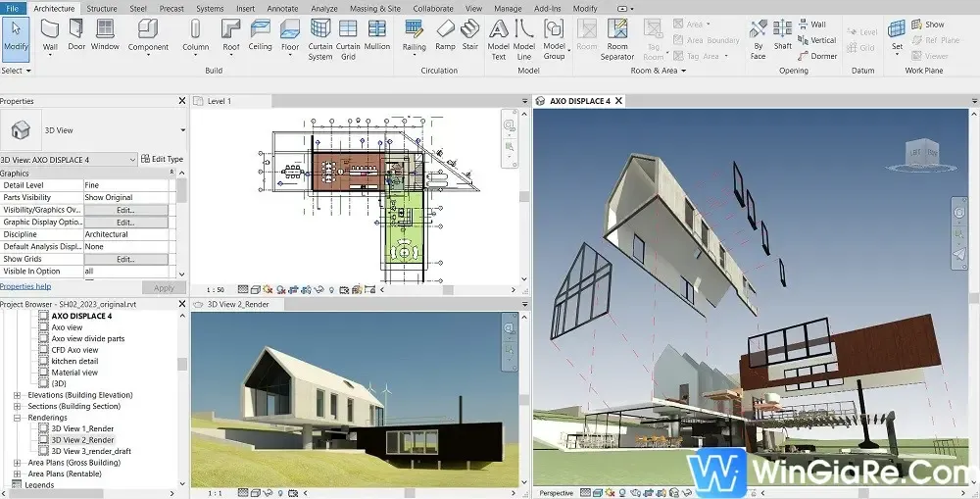Screen dimensions: 980x499
Task: Select the Wall tool
Action: [50, 35]
